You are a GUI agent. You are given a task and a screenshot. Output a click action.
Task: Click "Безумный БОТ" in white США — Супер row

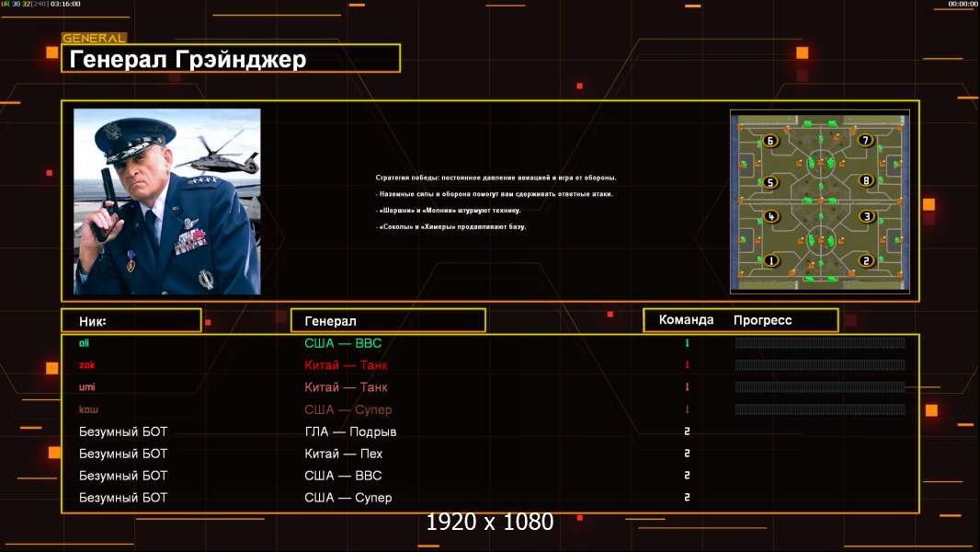point(123,498)
